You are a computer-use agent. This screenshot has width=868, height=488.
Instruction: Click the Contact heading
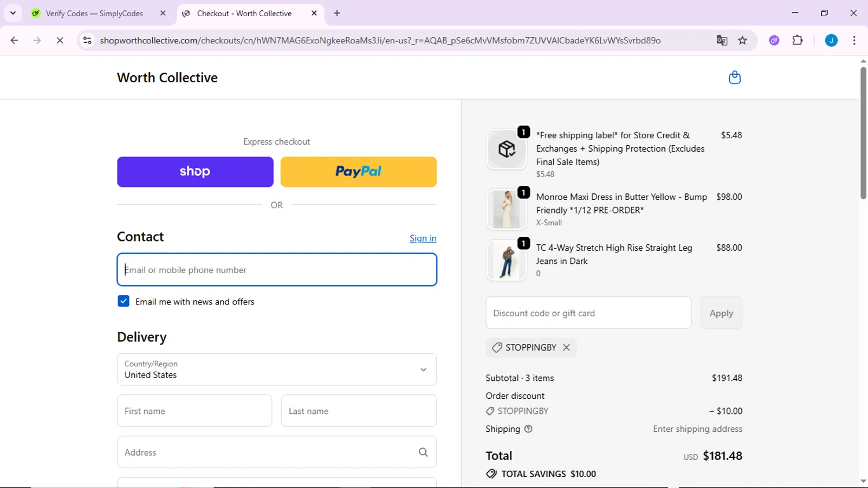click(x=141, y=237)
